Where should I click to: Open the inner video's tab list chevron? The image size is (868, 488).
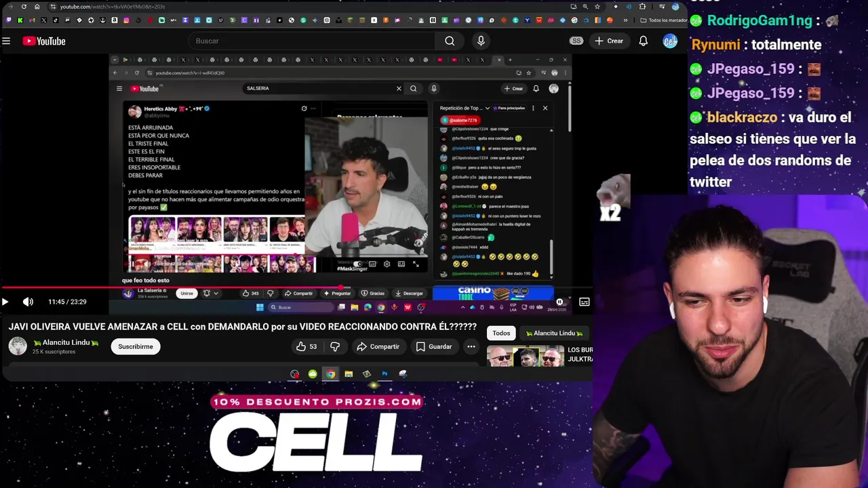(x=115, y=60)
